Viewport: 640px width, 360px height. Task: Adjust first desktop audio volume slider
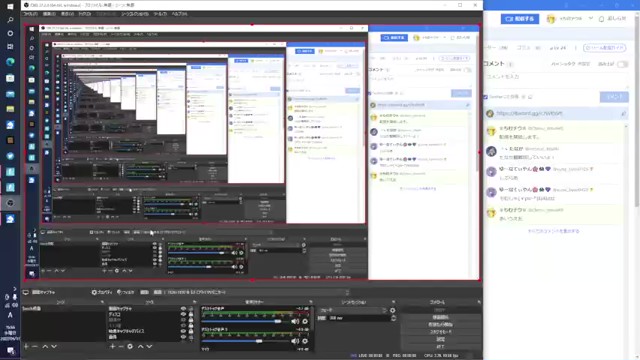coord(242,321)
